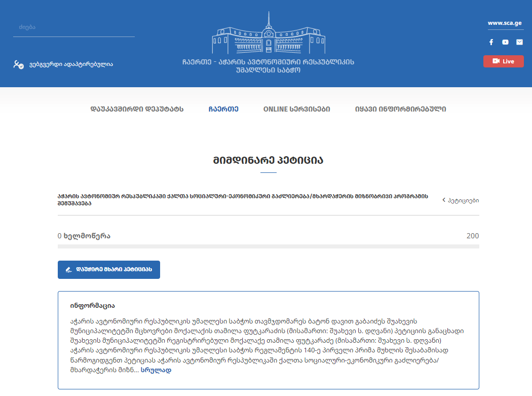The width and height of the screenshot is (532, 396).
Task: Open the ONLINE სერვისები menu
Action: click(296, 109)
